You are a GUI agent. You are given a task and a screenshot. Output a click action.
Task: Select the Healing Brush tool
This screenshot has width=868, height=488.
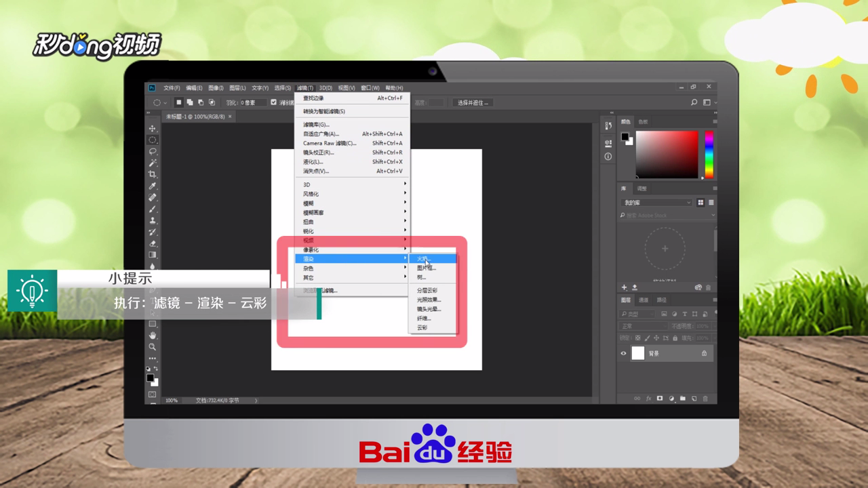coord(153,198)
